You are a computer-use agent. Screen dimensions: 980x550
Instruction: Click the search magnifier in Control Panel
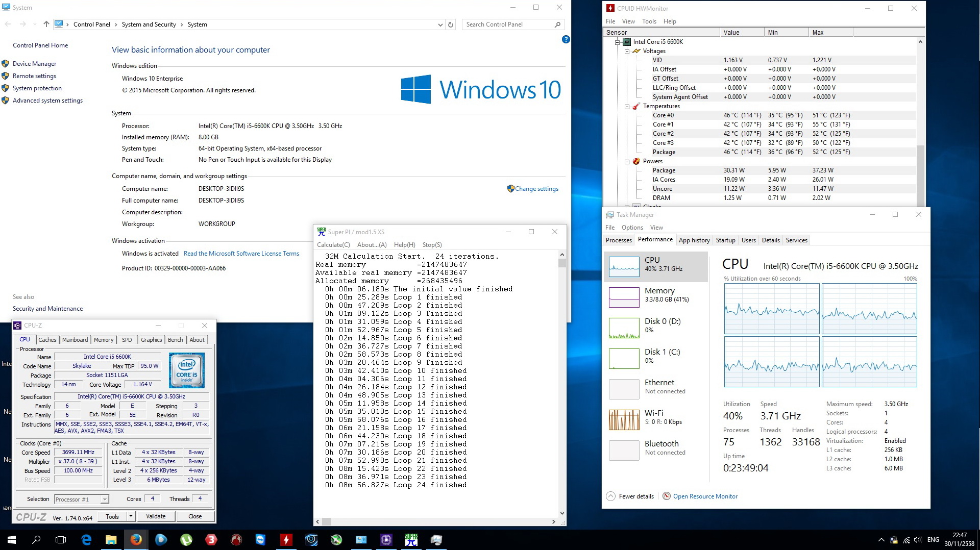click(557, 24)
